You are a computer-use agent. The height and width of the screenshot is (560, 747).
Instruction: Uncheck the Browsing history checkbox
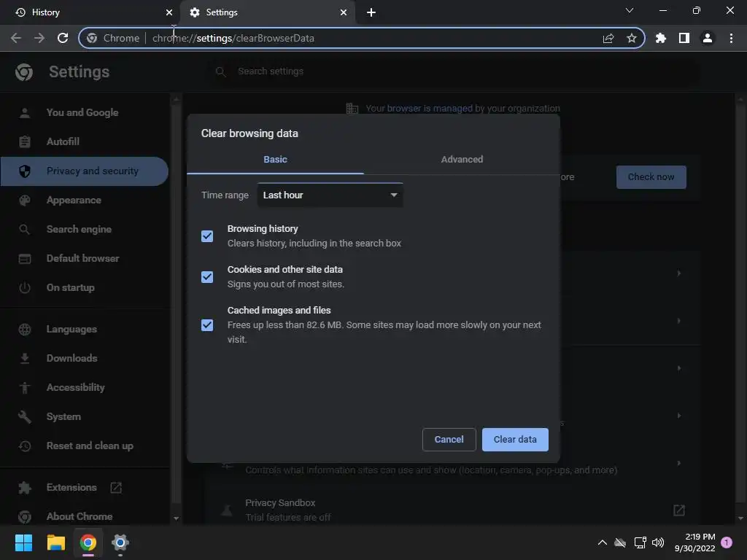click(207, 236)
